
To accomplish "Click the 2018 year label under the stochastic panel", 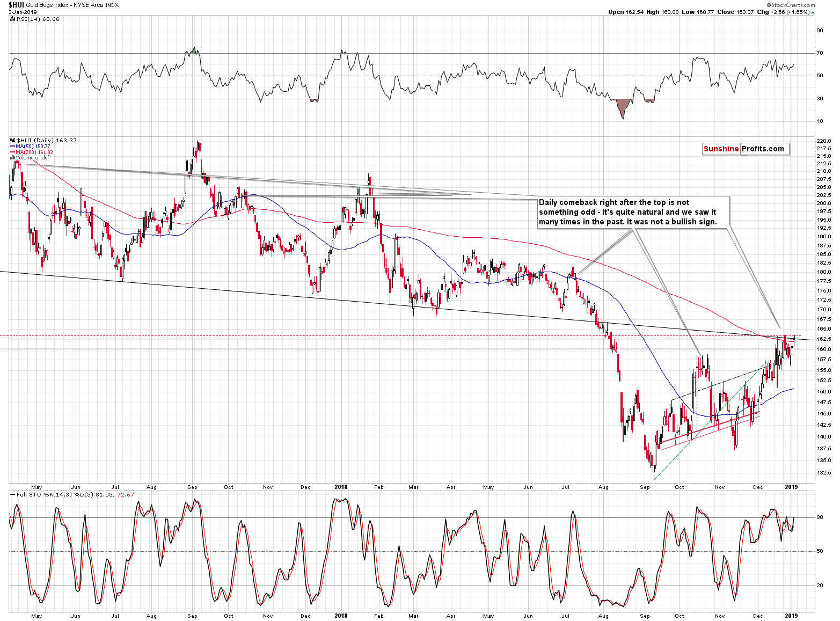I will coord(341,616).
